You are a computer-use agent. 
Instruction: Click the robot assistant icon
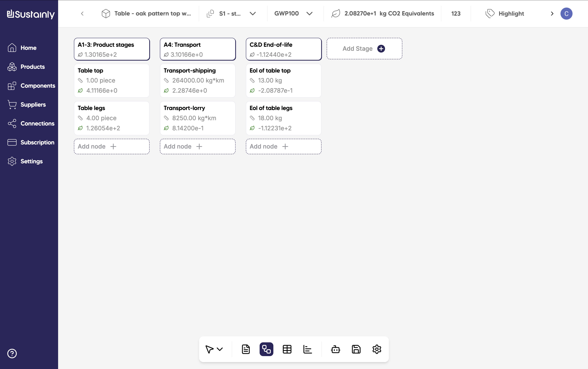point(335,349)
